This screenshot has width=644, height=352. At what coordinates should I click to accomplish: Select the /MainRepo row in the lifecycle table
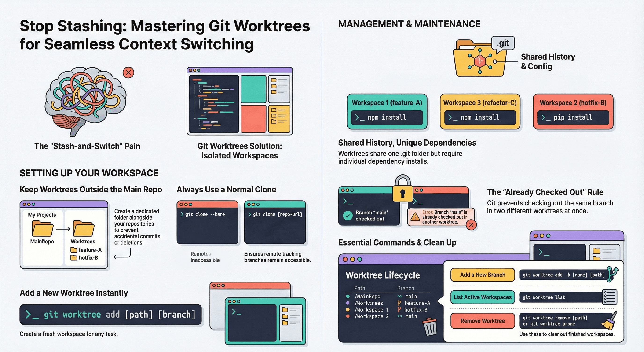(x=367, y=297)
